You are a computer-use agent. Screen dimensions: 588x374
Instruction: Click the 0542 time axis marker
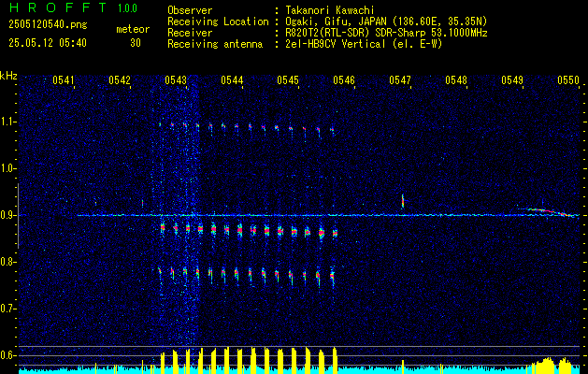[x=120, y=79]
